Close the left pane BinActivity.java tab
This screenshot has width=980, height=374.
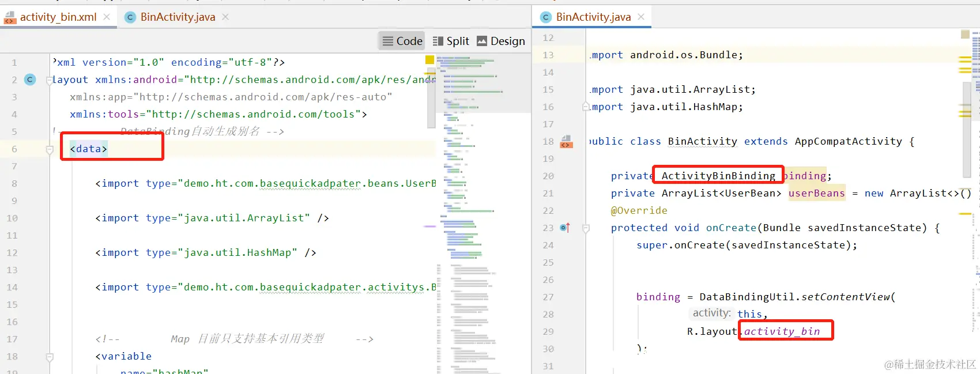[225, 17]
